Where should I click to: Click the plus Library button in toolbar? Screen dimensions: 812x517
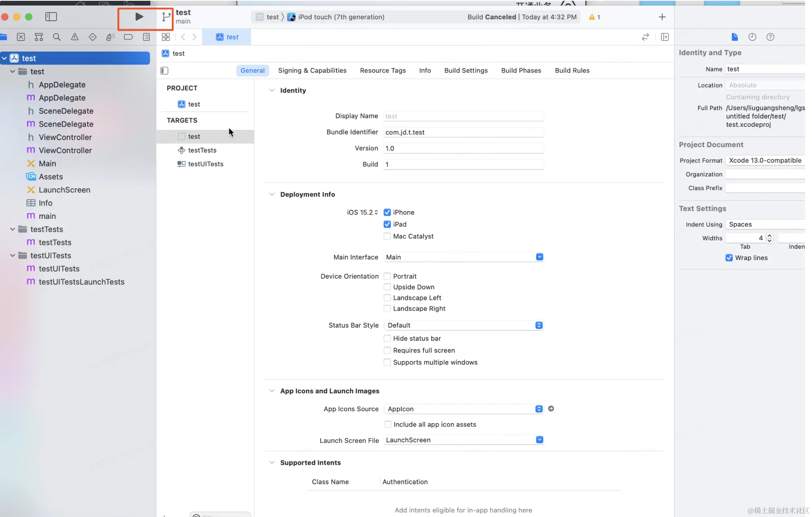(x=662, y=17)
